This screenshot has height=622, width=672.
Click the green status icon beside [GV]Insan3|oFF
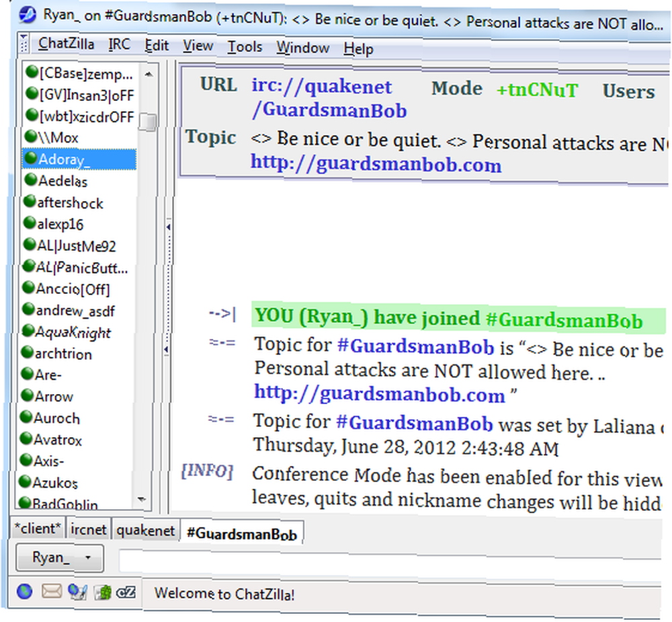pos(32,93)
